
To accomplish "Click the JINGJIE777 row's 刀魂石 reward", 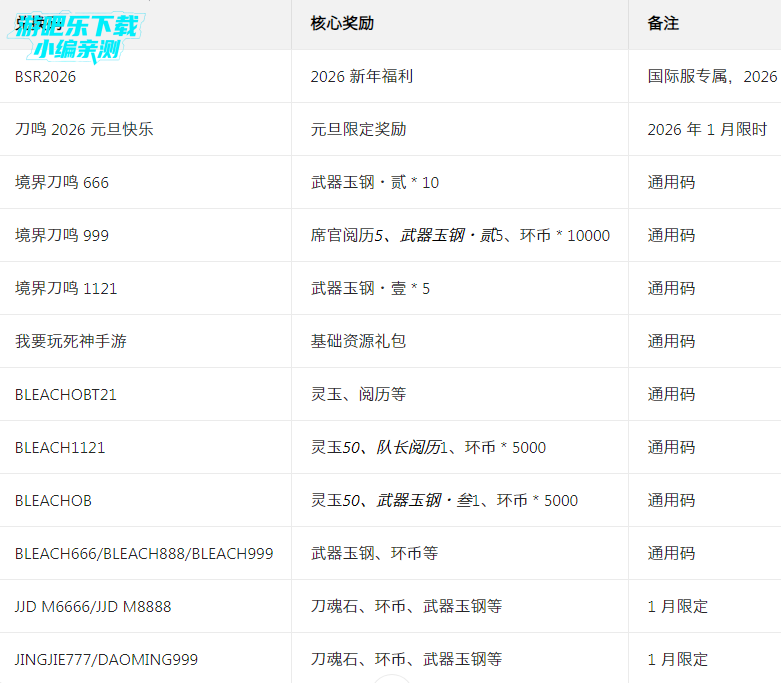I will (x=406, y=660).
